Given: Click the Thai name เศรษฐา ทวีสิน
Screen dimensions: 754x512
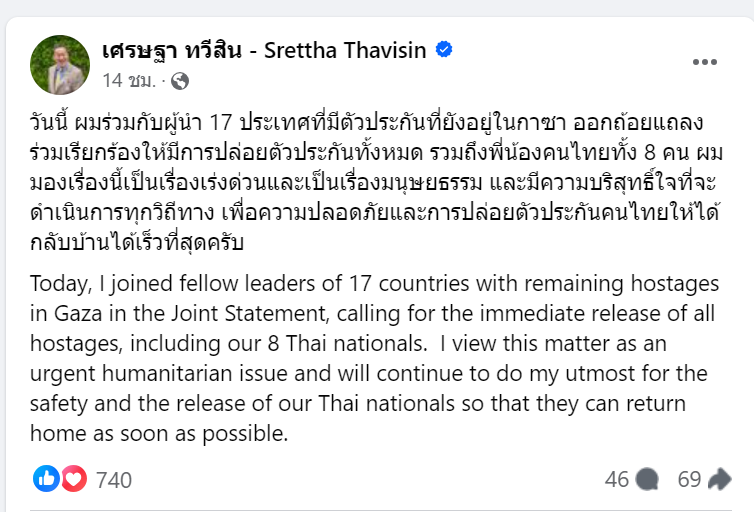Looking at the screenshot, I should pos(171,51).
